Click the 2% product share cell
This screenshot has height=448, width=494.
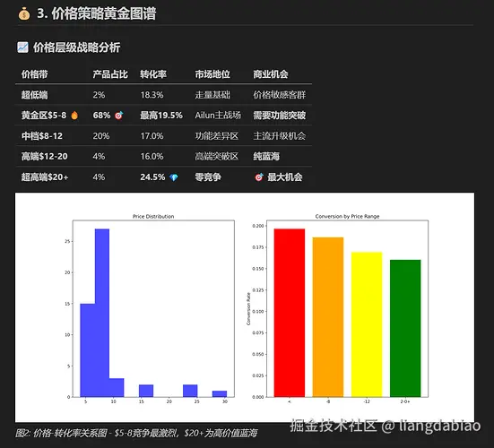coord(99,95)
